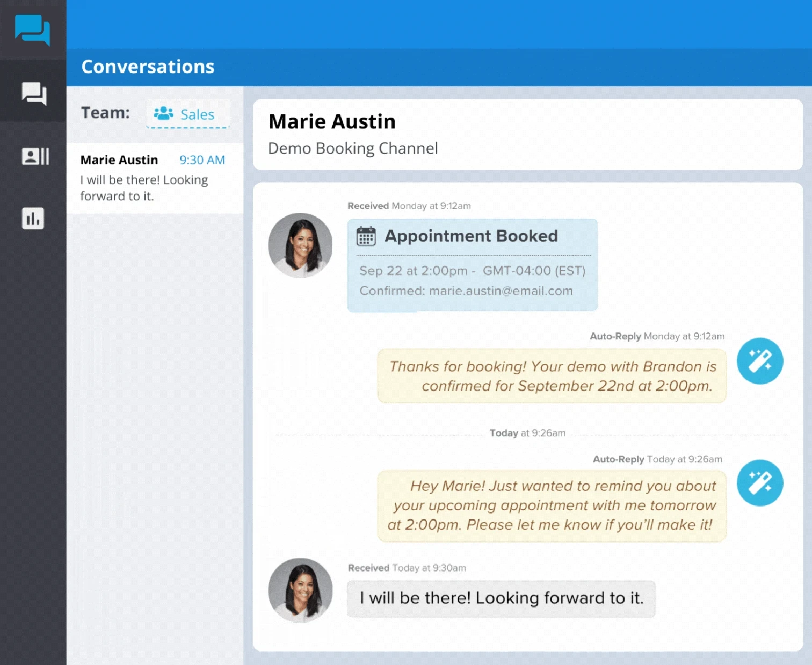Click magic wand icon beside reminder auto-reply
The width and height of the screenshot is (812, 665).
pos(759,483)
